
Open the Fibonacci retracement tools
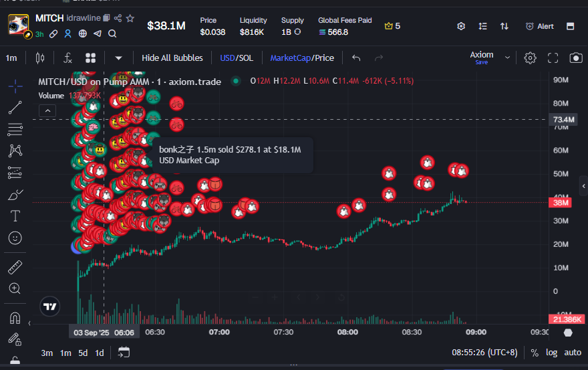click(15, 129)
